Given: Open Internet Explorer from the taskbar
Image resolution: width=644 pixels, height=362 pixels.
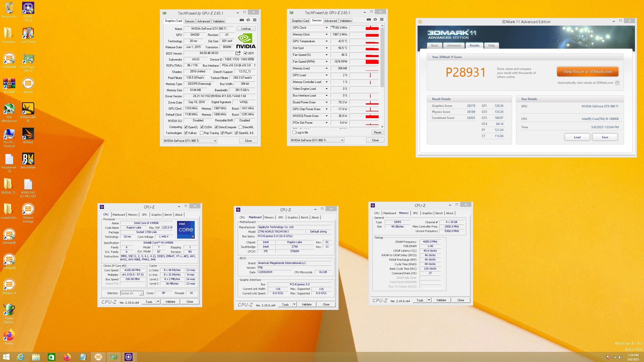Looking at the screenshot, I should pos(20,357).
